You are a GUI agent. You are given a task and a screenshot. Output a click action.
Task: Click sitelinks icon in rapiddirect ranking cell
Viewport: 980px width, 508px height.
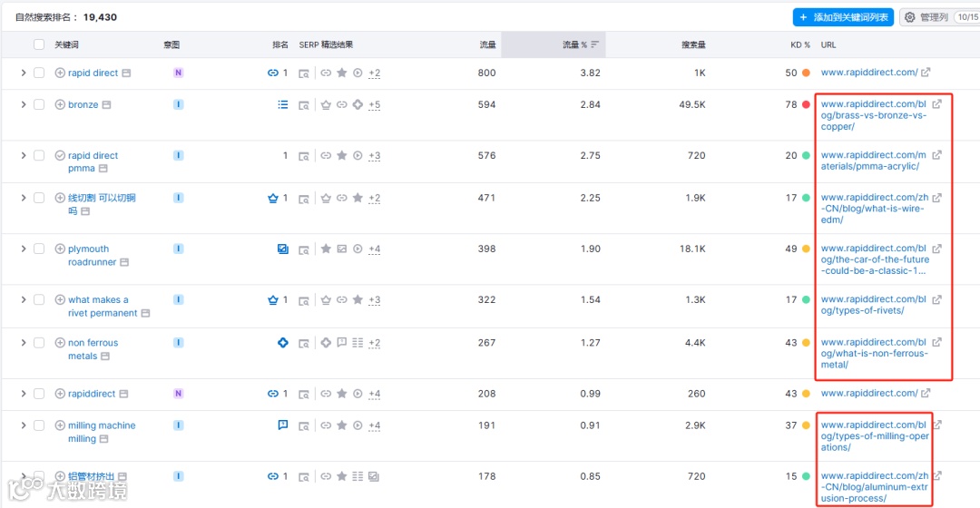(x=273, y=394)
